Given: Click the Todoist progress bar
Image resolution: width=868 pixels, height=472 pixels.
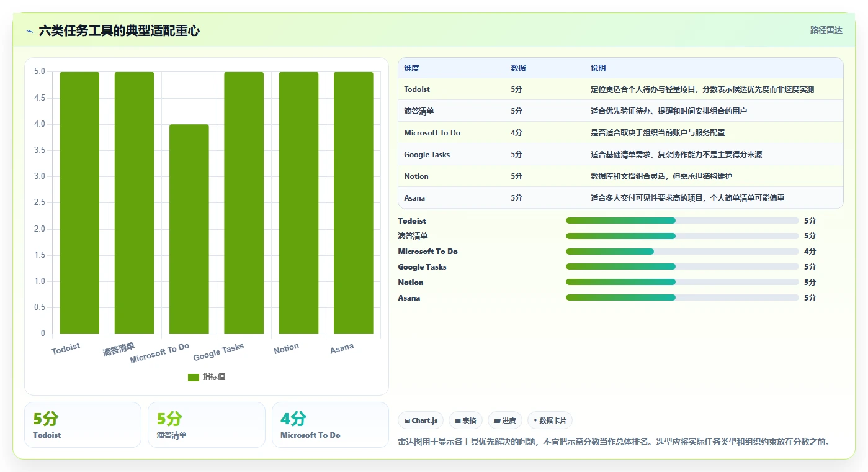Looking at the screenshot, I should [x=682, y=220].
